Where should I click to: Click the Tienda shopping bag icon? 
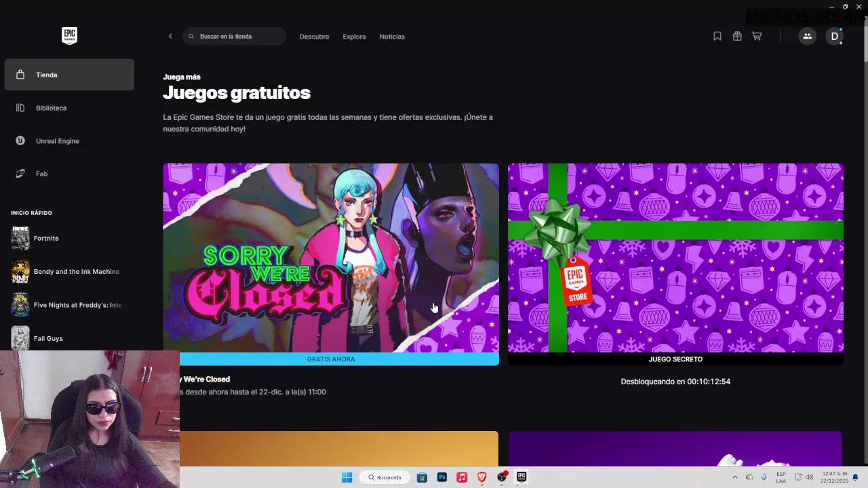(20, 75)
